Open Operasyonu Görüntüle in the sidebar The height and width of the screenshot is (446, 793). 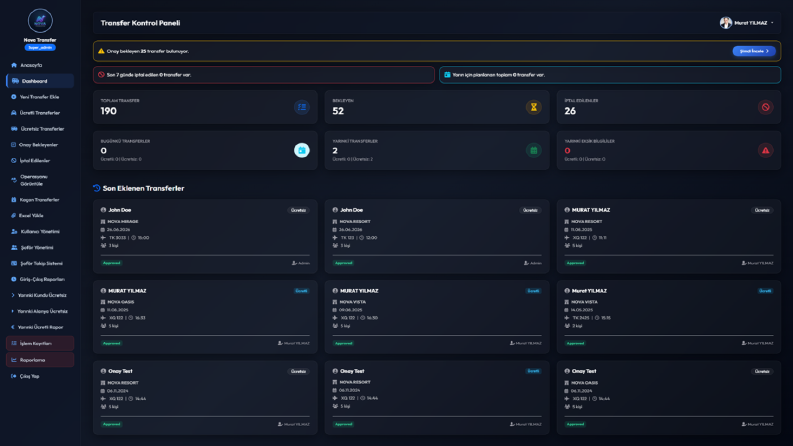[40, 180]
